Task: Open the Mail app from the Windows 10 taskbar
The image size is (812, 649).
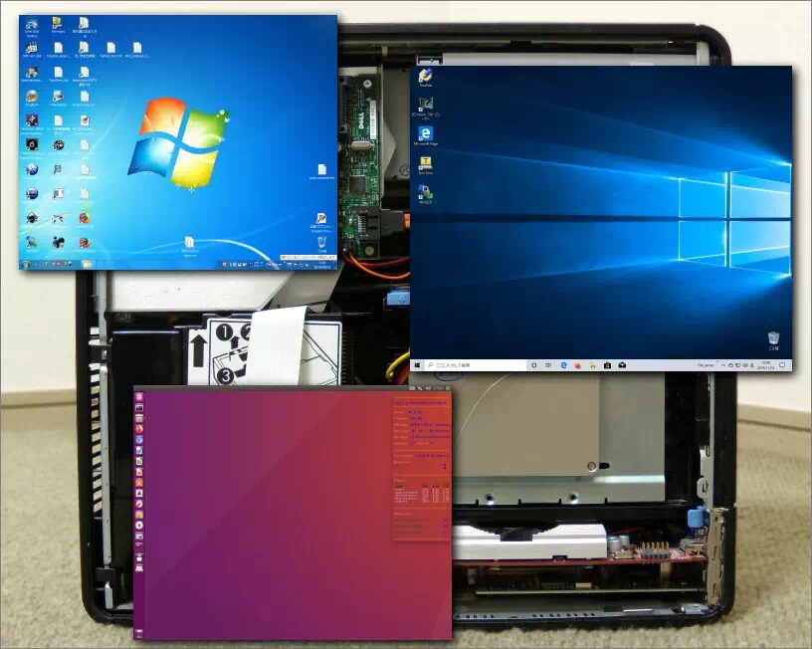Action: pos(620,363)
